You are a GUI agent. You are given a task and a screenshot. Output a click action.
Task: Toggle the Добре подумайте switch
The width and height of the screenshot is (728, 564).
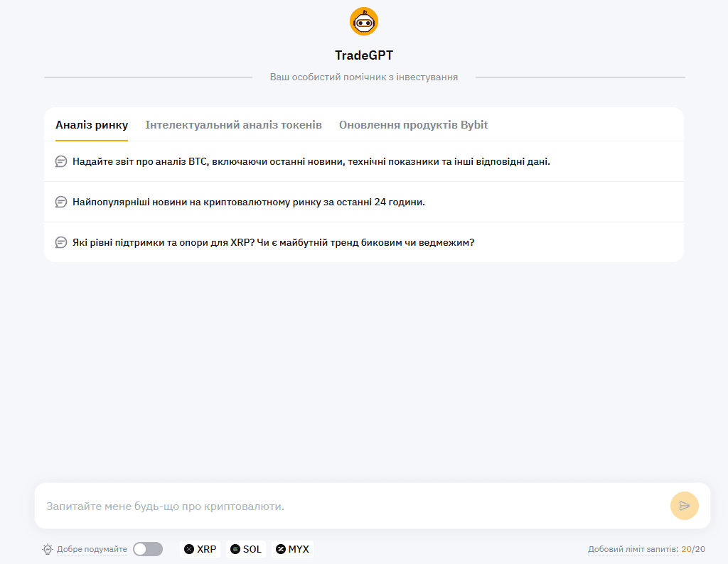pos(148,549)
